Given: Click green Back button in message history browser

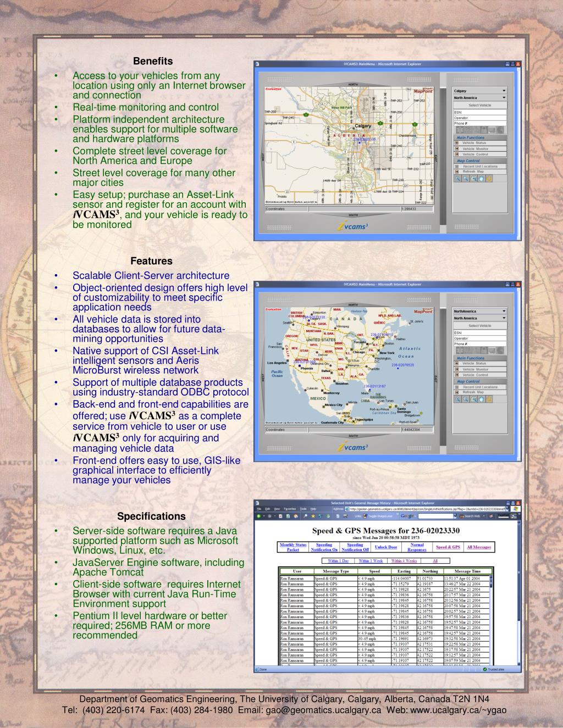Looking at the screenshot, I should 258,516.
